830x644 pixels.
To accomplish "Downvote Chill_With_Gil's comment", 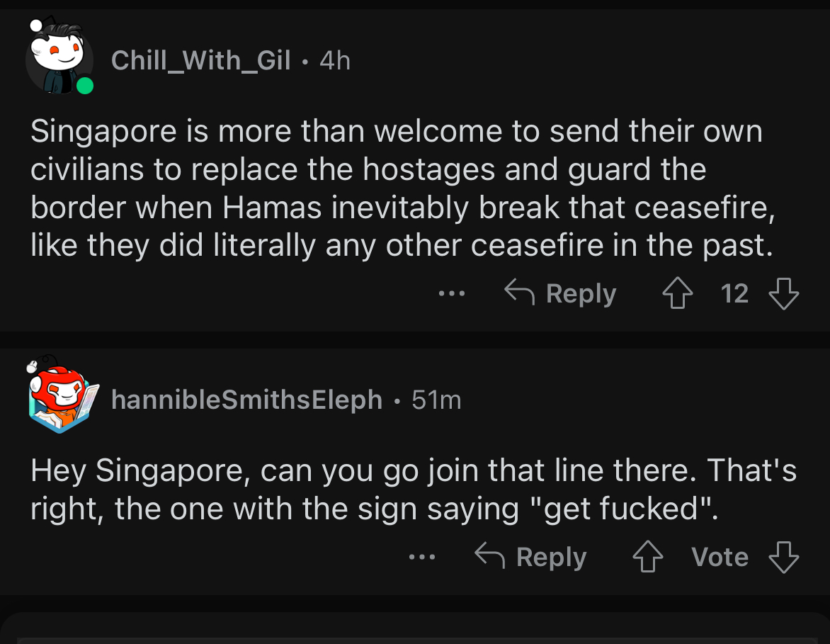I will [784, 293].
